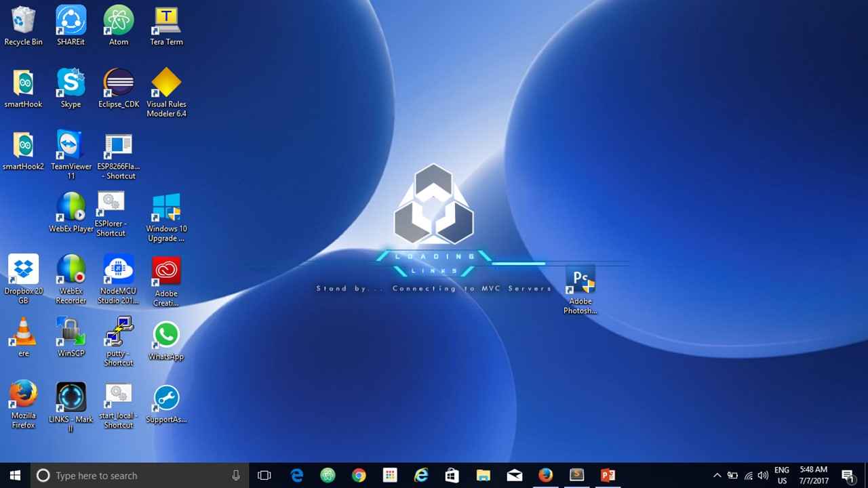Select the Atom editor desktop icon
Screen dimensions: 868x488
point(119,26)
